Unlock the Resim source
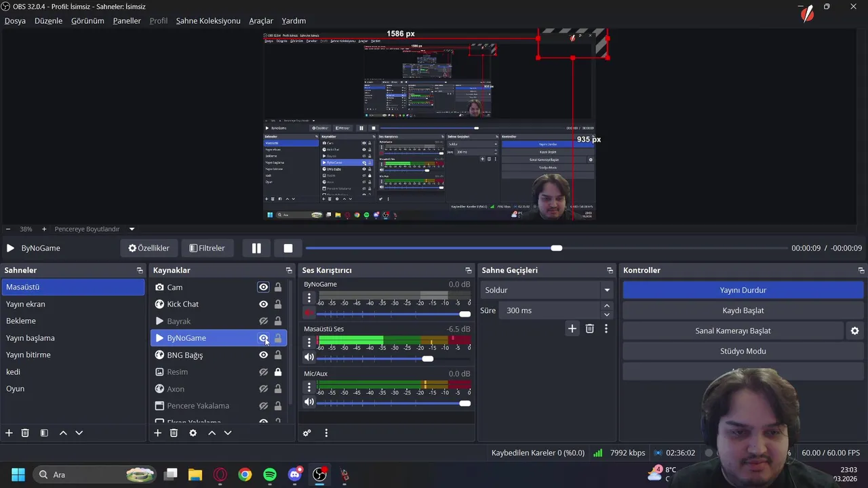This screenshot has height=488, width=868. point(278,372)
